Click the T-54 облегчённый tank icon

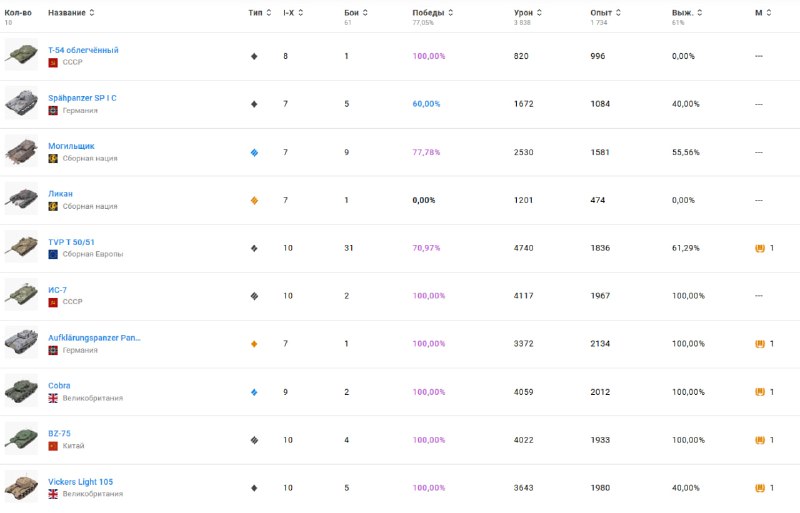pyautogui.click(x=21, y=55)
